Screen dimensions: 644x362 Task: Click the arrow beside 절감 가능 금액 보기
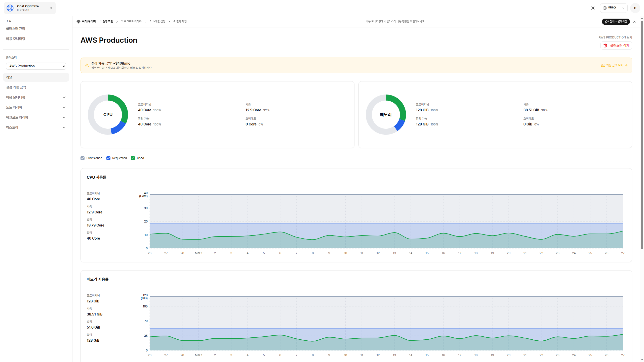pos(626,65)
